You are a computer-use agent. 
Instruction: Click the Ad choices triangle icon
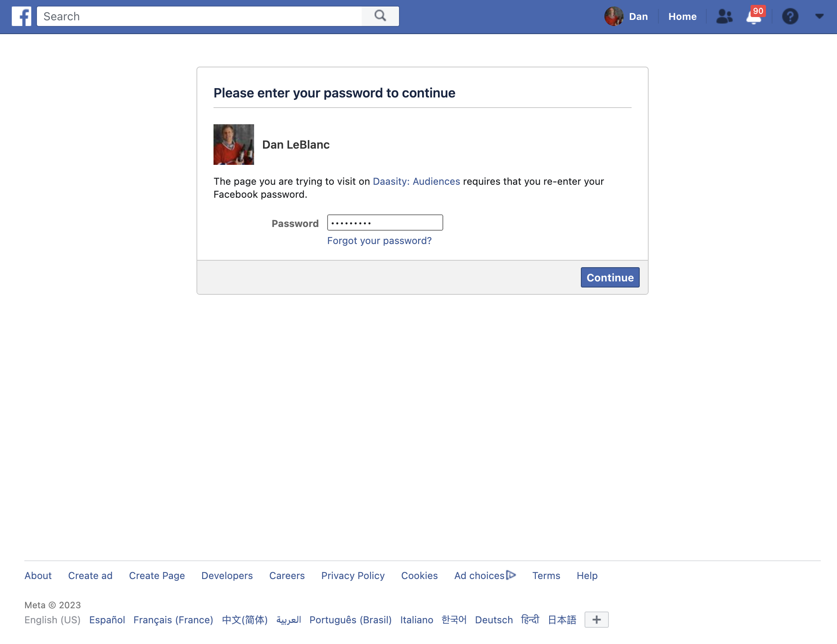pyautogui.click(x=511, y=575)
